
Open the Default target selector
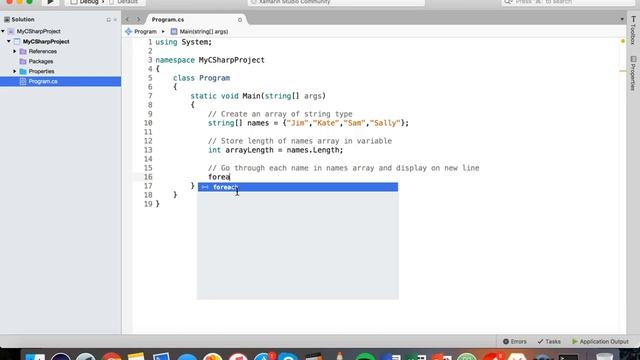coord(124,2)
